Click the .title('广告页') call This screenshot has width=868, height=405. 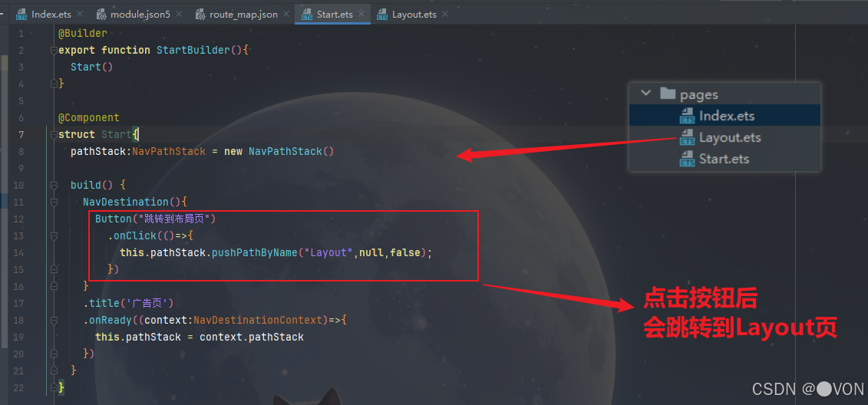click(129, 303)
